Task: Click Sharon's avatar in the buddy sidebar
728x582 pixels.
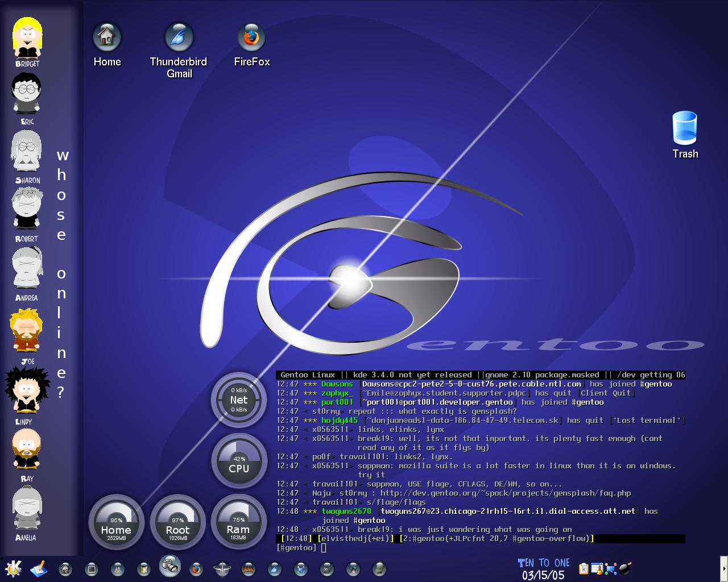Action: 26,151
